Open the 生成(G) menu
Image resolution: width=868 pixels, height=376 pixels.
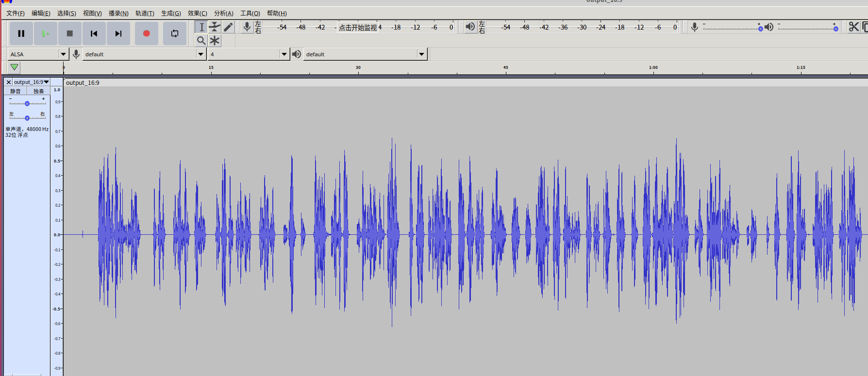[x=171, y=14]
